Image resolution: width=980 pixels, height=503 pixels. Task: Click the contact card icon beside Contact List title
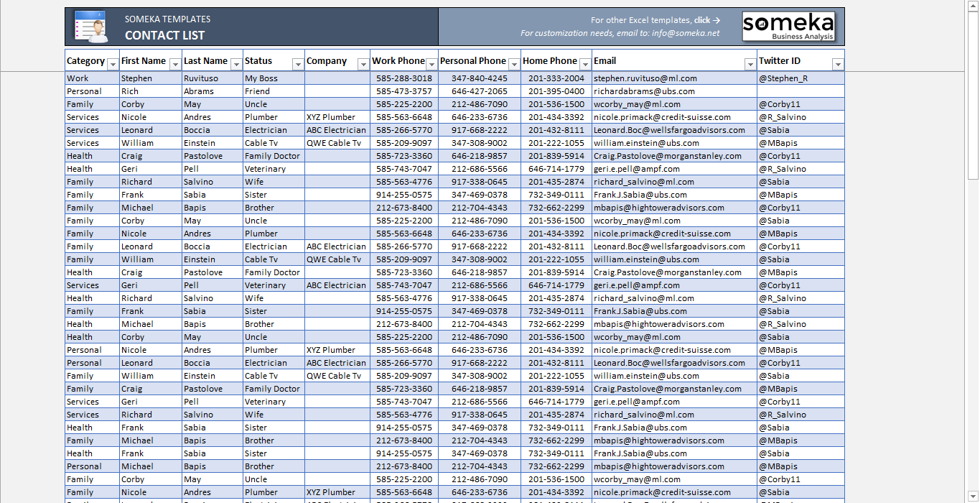point(90,26)
